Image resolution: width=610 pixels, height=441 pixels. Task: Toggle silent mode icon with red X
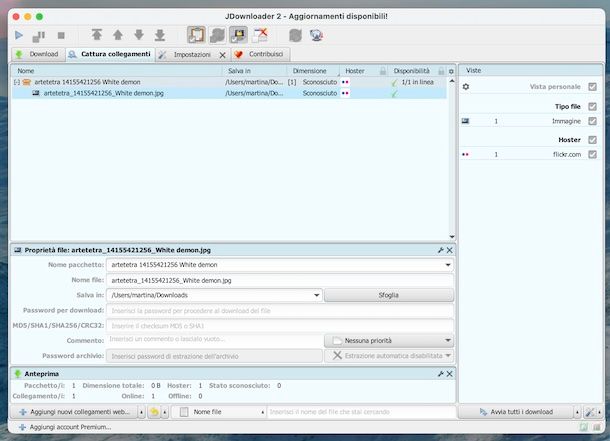pos(260,35)
